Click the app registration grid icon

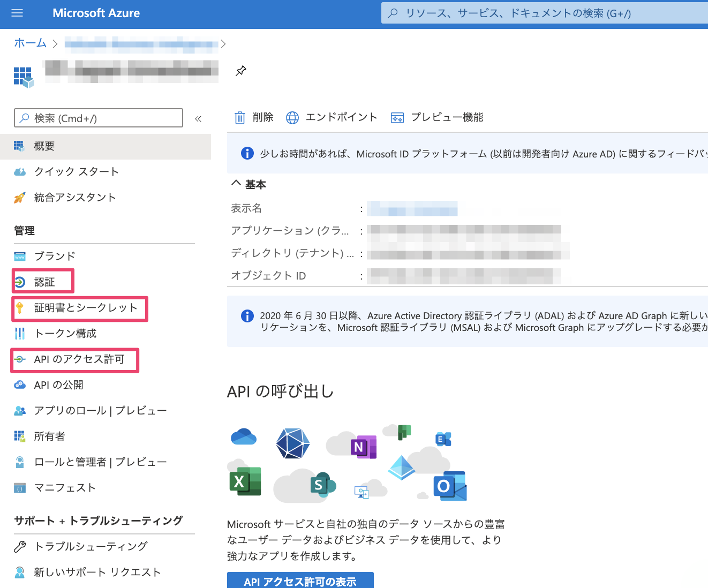[x=24, y=77]
